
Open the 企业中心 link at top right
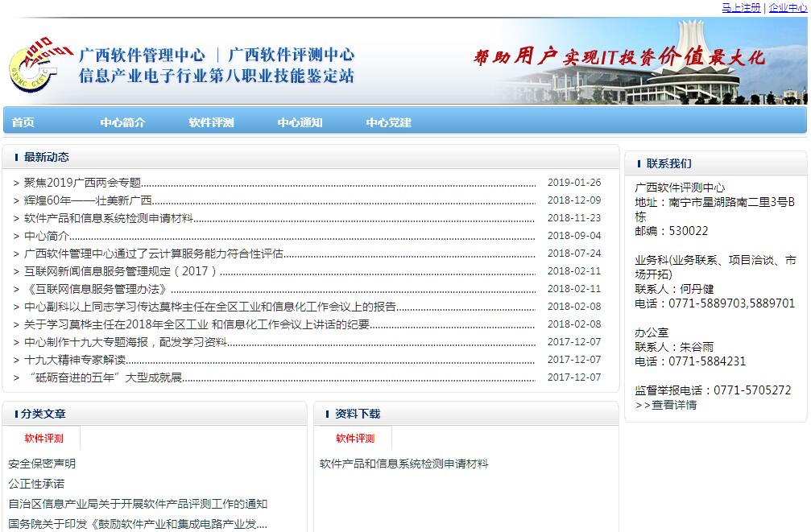click(x=787, y=7)
